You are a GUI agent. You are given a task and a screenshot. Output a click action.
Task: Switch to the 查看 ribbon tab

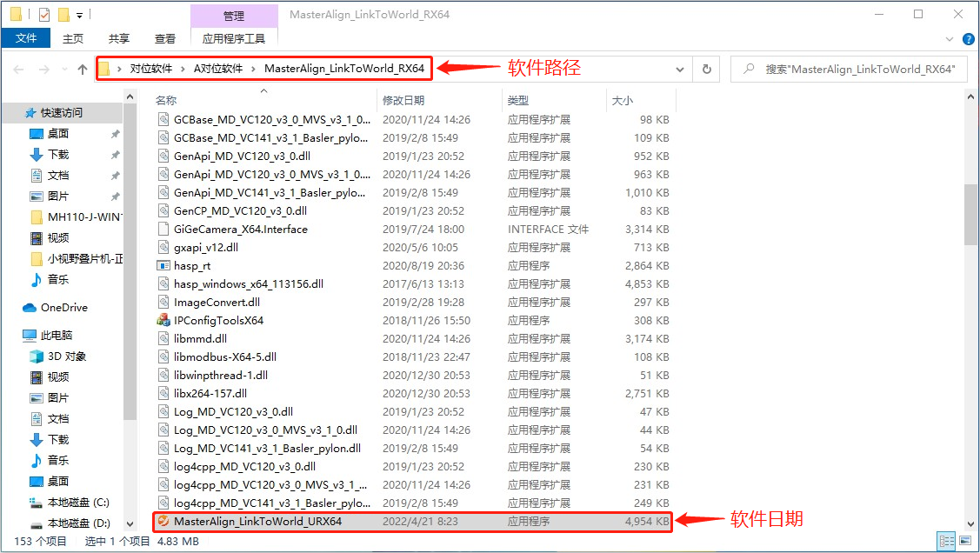point(164,38)
